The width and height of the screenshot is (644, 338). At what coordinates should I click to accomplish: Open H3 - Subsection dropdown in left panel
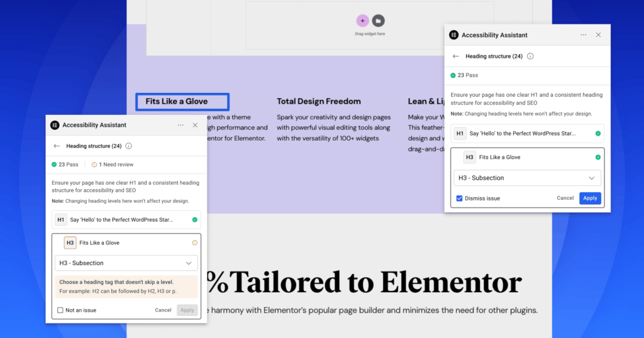(x=126, y=263)
